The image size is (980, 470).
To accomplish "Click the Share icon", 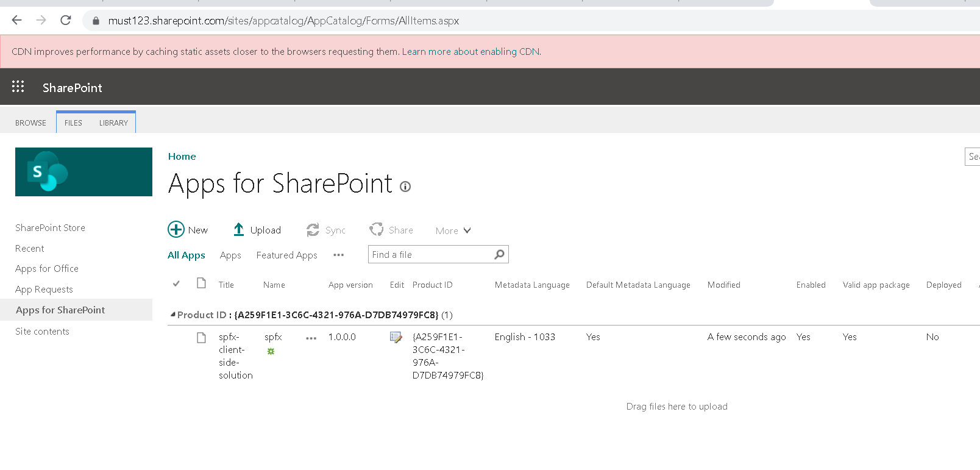I will pos(376,229).
